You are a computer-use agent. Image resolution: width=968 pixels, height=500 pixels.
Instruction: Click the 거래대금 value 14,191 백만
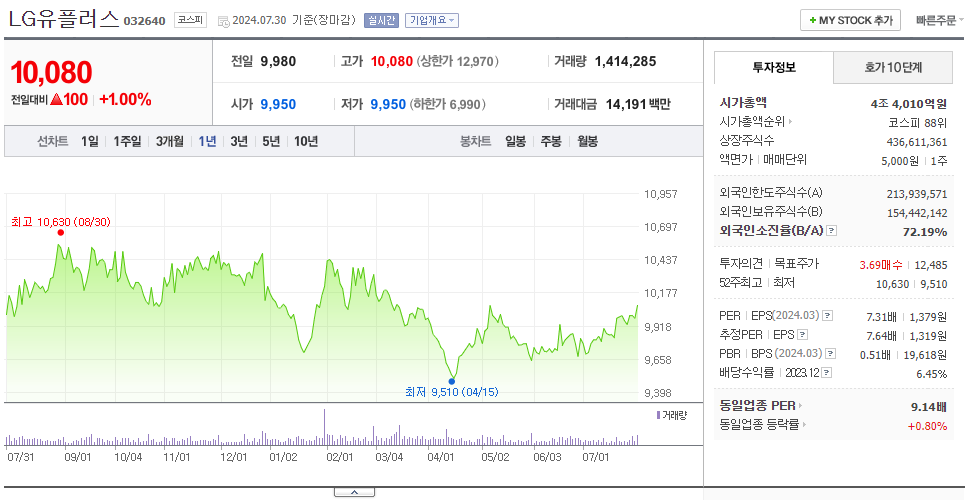pyautogui.click(x=638, y=104)
